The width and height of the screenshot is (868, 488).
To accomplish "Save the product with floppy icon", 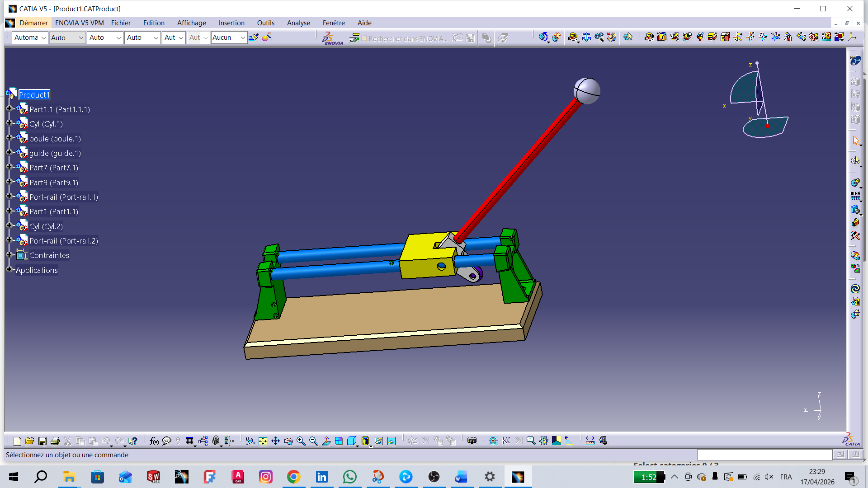I will [42, 441].
